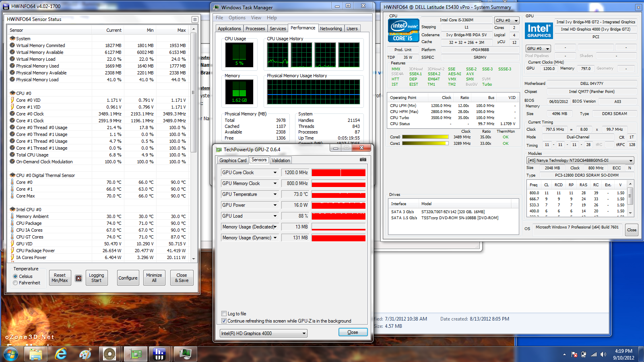Click the Logging Start button
Screen dimensions: 644x362
tap(97, 278)
